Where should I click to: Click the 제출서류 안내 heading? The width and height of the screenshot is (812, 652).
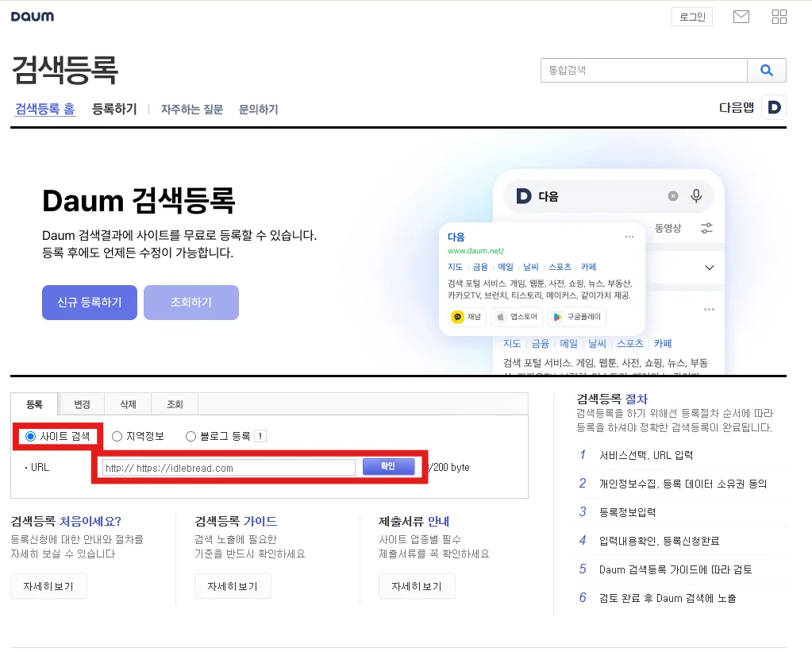pos(414,521)
